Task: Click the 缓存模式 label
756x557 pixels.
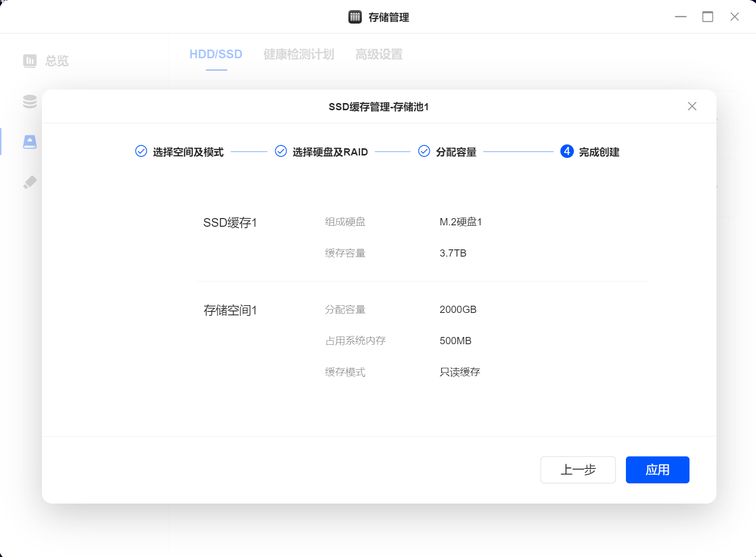Action: click(345, 372)
